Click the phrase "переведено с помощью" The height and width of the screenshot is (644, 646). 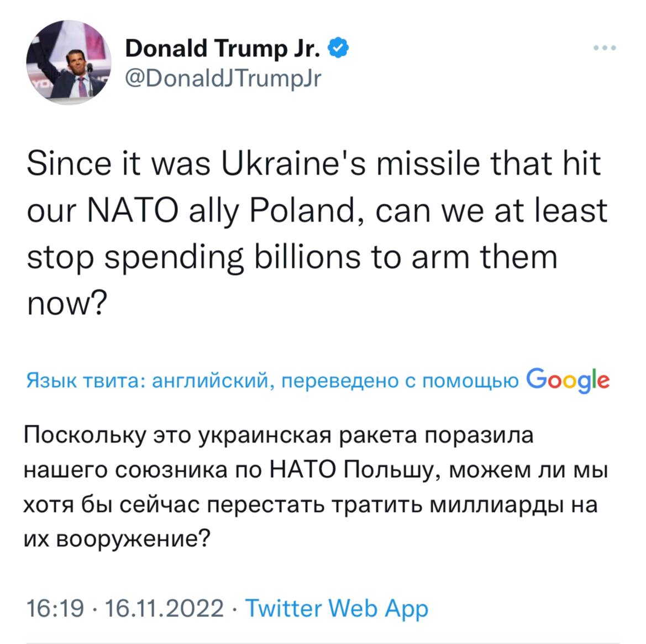pos(400,381)
